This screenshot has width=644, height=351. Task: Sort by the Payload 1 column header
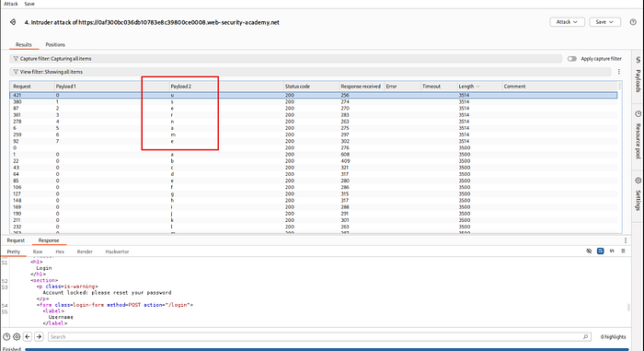pos(112,87)
